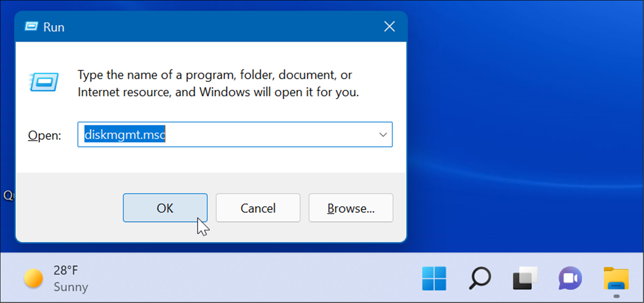Click the sun icon in the weather widget
644x303 pixels.
(33, 278)
